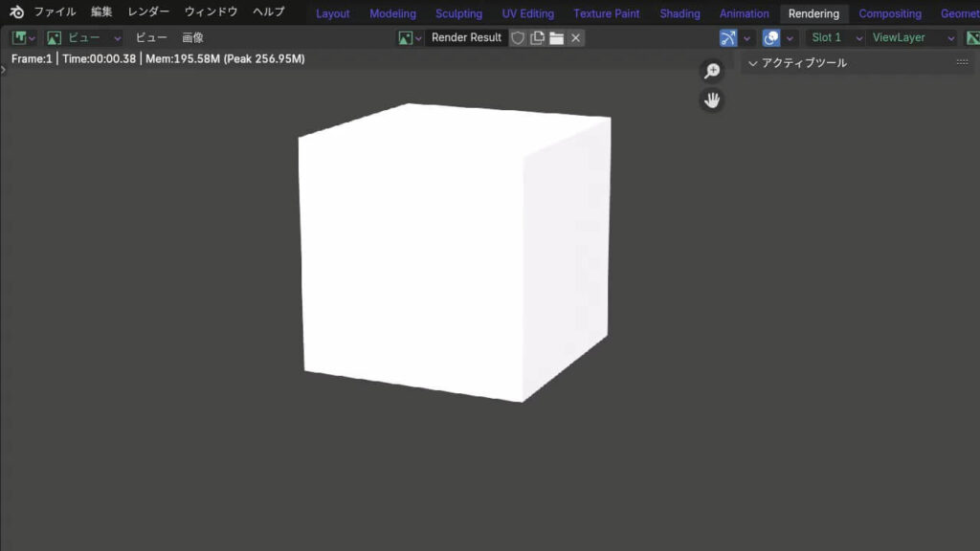Switch to the Animation workspace tab
This screenshot has height=551, width=980.
[x=744, y=13]
